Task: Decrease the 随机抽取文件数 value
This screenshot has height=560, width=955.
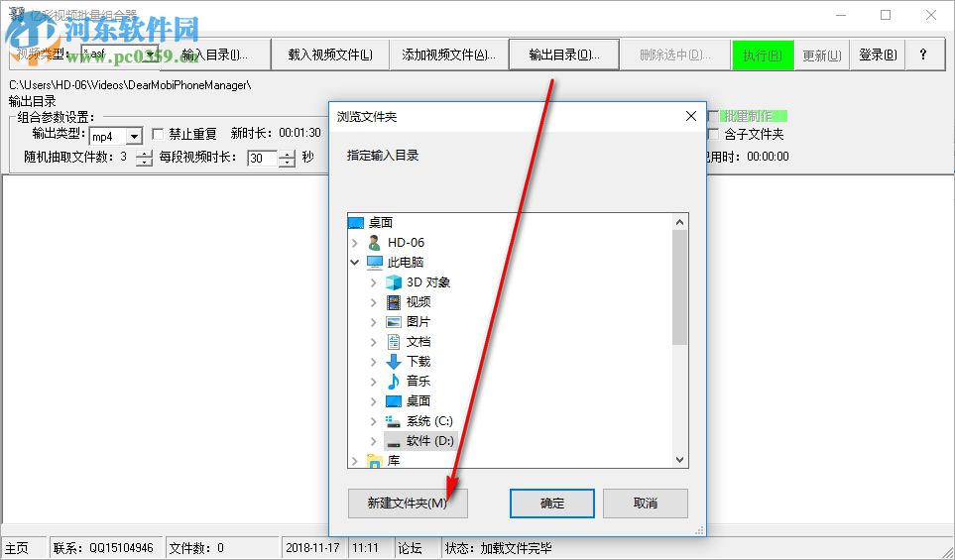Action: coord(144,162)
